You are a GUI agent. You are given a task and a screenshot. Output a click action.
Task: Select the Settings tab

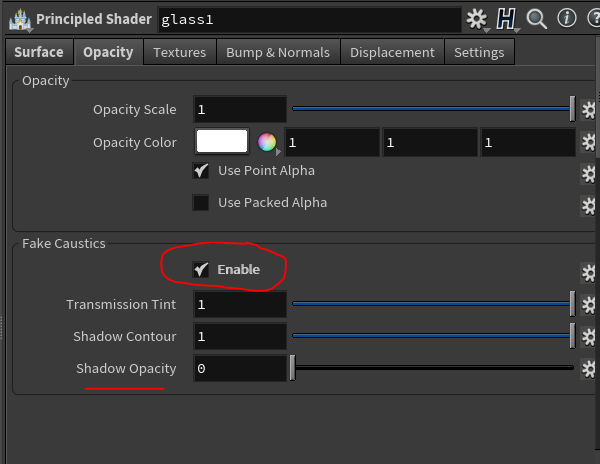[479, 52]
